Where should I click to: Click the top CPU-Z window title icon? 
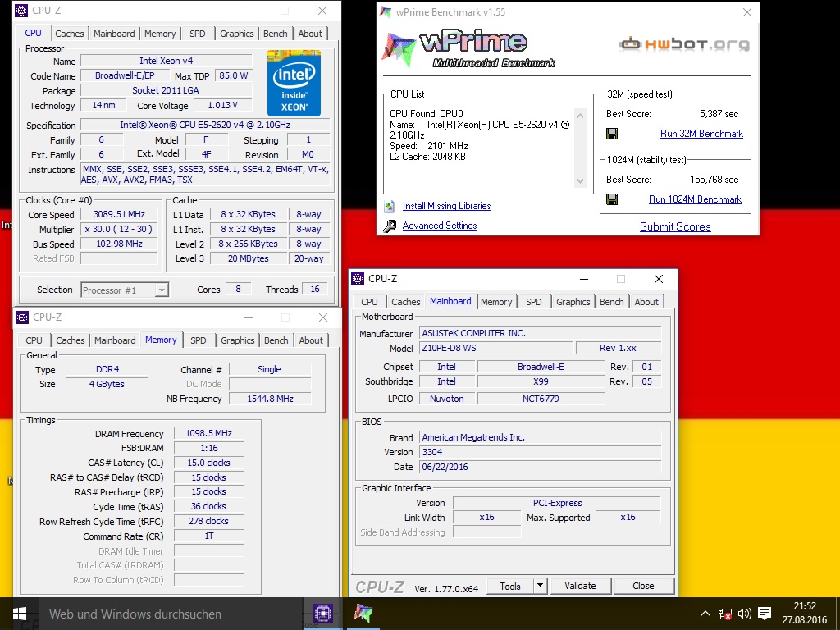tap(21, 10)
